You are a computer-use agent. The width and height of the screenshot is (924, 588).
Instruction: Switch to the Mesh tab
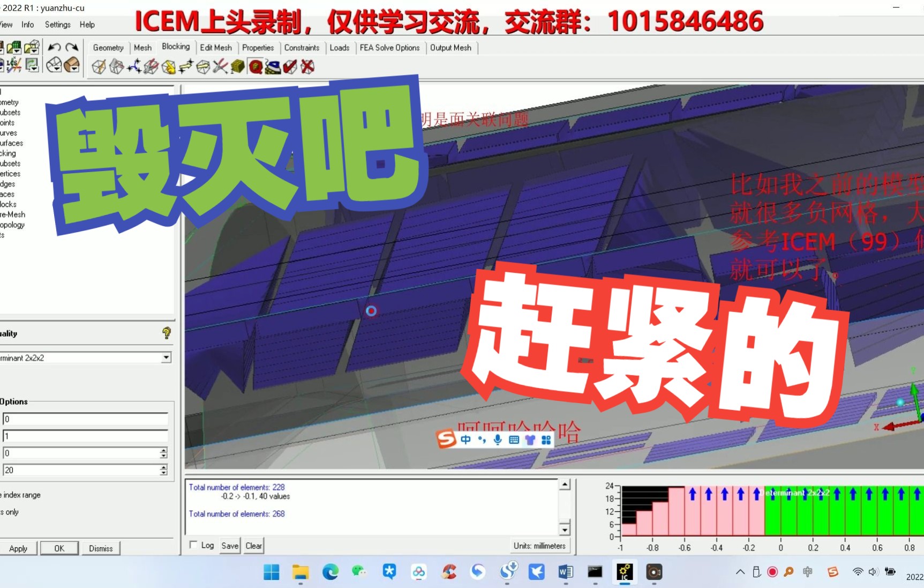tap(142, 48)
